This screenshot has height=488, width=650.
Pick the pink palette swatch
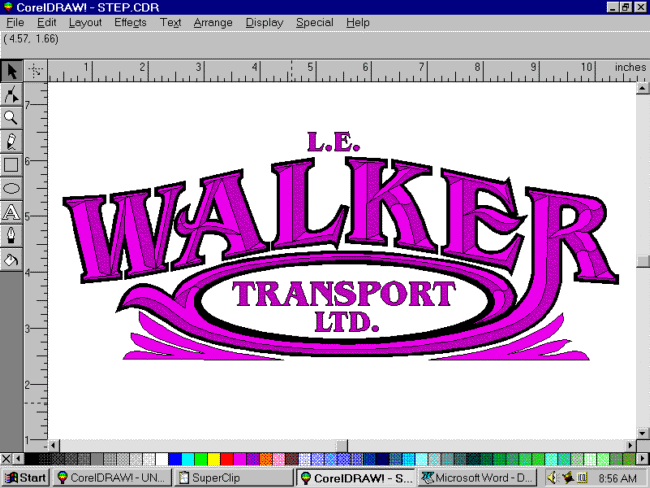(x=279, y=459)
